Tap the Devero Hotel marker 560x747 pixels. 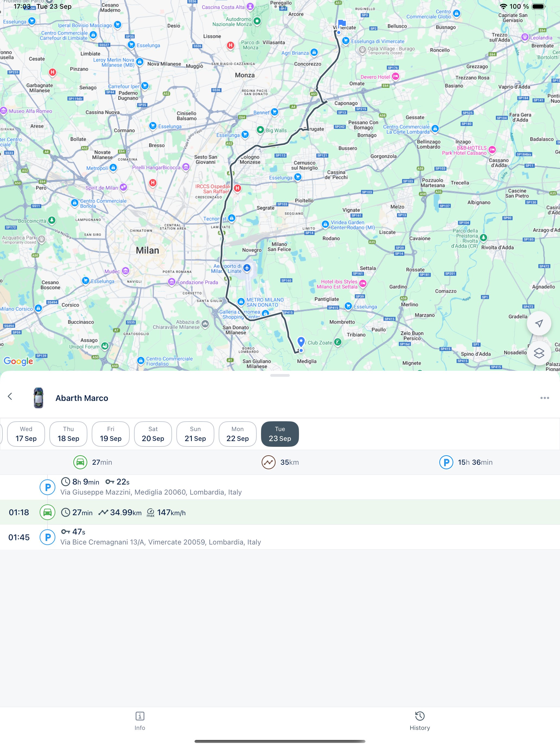(x=395, y=76)
